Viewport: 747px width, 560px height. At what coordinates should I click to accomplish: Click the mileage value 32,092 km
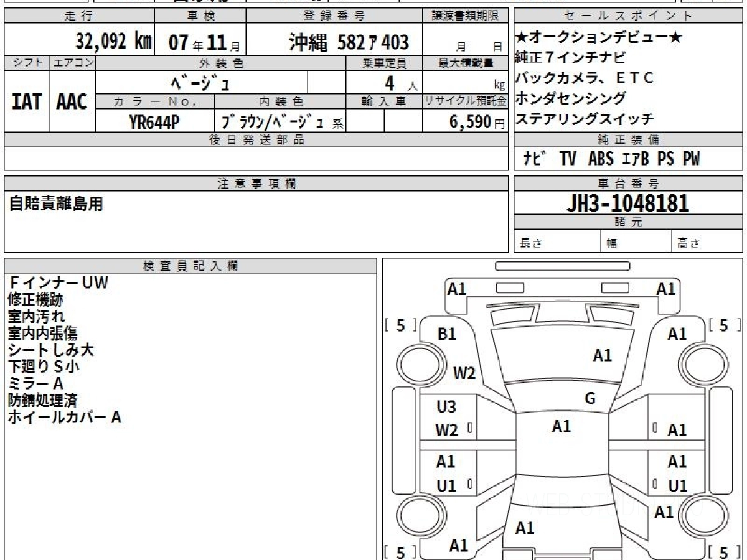[x=114, y=42]
